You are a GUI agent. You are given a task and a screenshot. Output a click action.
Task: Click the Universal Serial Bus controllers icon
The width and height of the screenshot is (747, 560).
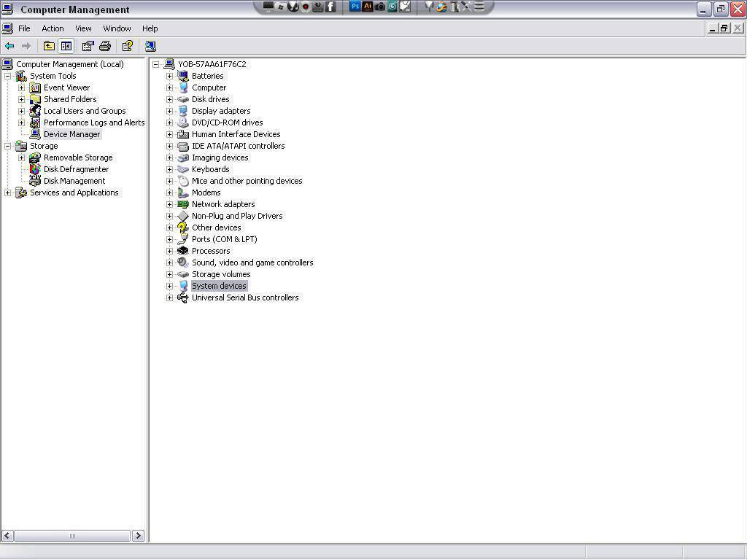183,297
